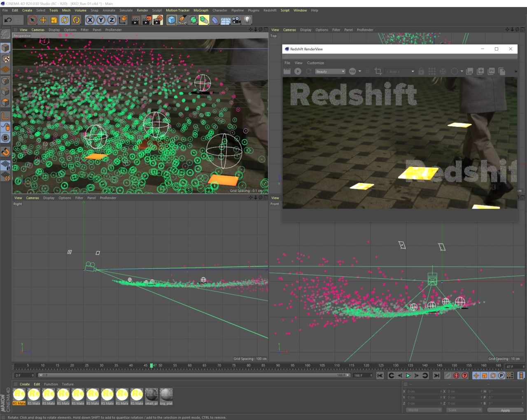The width and height of the screenshot is (527, 420).
Task: Select the Scale tool
Action: pyautogui.click(x=54, y=20)
